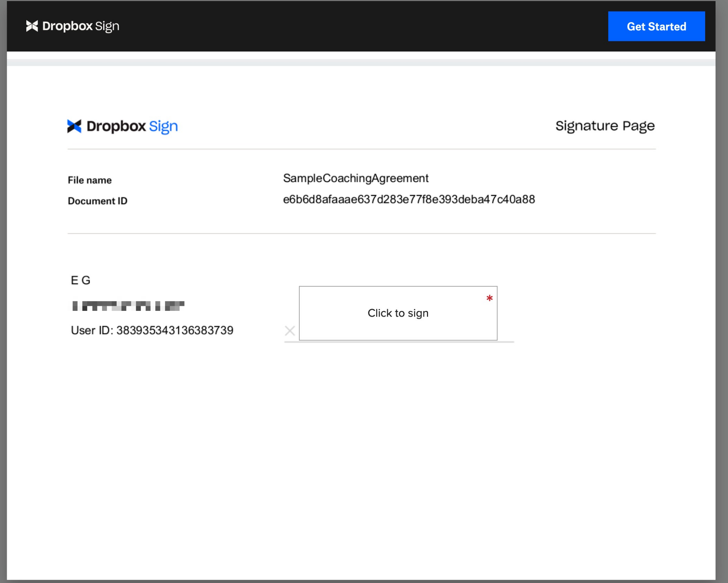The width and height of the screenshot is (728, 583).
Task: Click the Get Started button
Action: coord(656,26)
